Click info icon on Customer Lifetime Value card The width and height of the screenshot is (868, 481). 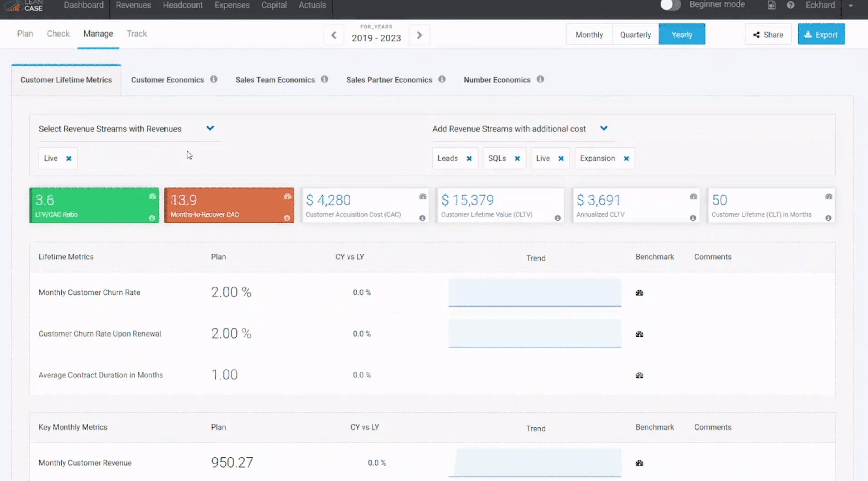[x=558, y=218]
